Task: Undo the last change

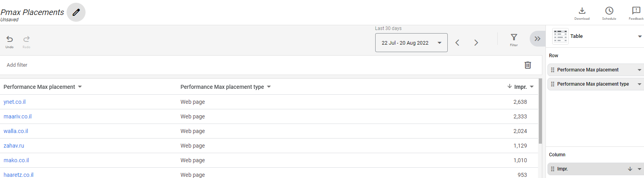Action: tap(9, 41)
